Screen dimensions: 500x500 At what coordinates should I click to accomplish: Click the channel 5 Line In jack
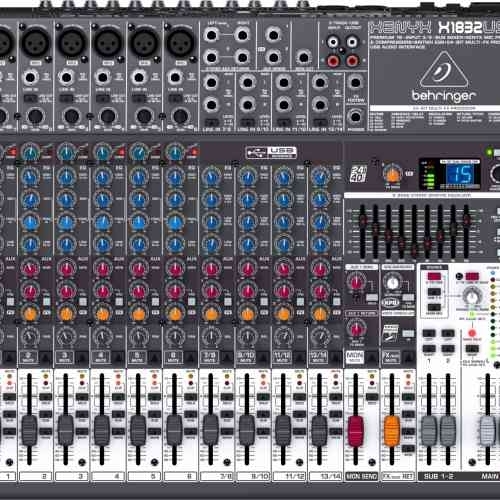click(139, 78)
